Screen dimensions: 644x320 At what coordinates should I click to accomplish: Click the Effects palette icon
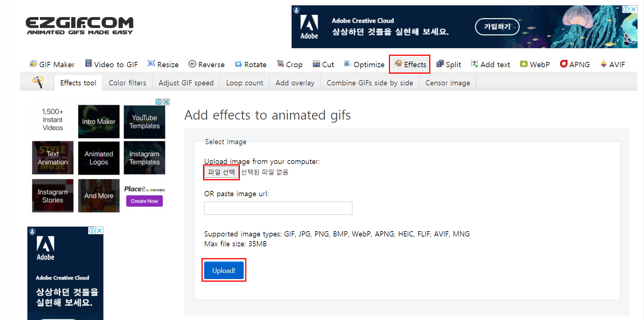click(398, 63)
